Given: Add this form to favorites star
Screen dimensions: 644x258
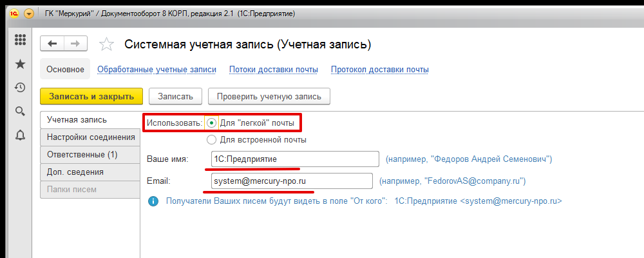Looking at the screenshot, I should 106,44.
